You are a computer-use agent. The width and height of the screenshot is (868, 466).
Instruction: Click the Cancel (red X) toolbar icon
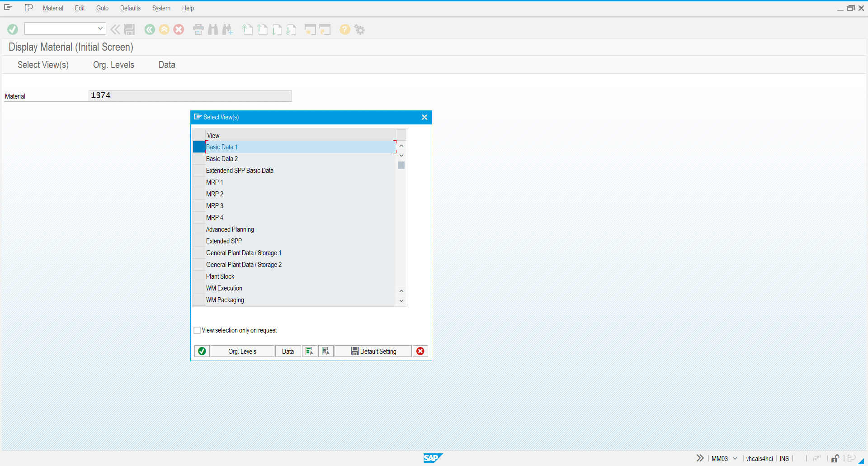click(179, 29)
